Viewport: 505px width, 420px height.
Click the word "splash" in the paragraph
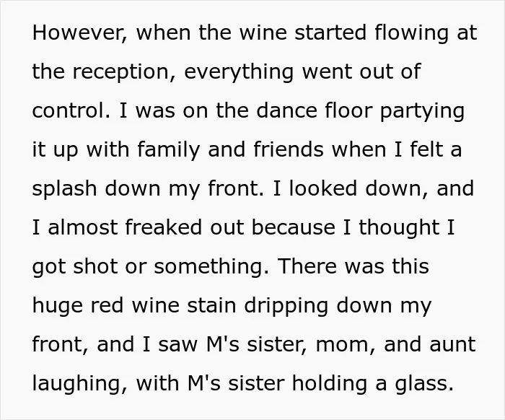[64, 188]
